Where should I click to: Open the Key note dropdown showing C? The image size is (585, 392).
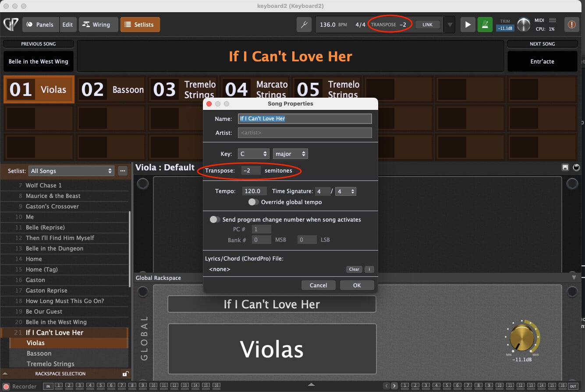253,154
